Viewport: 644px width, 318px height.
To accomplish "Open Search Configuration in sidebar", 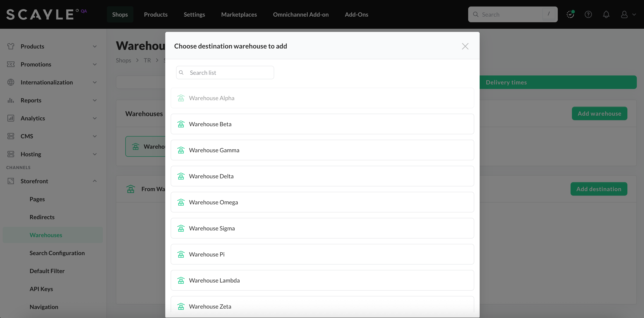I will [57, 253].
